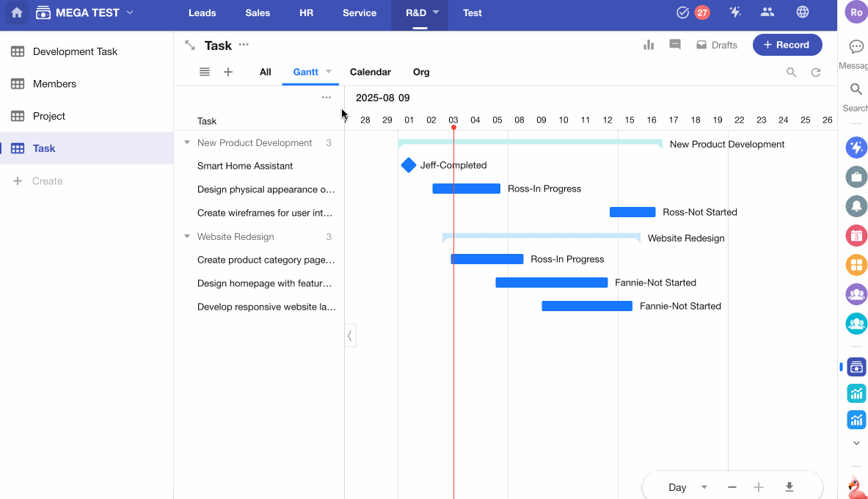Open the statistics bar chart icon
The image size is (868, 499).
pyautogui.click(x=649, y=45)
